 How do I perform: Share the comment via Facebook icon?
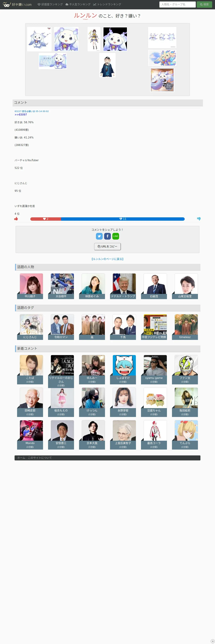107,236
